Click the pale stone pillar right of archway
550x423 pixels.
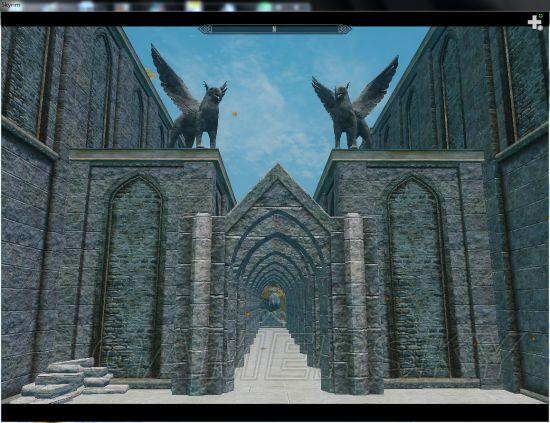tap(355, 302)
